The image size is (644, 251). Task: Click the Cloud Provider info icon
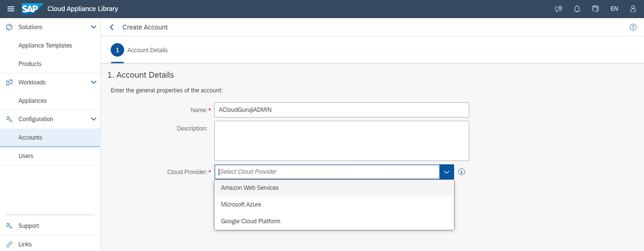(x=461, y=172)
